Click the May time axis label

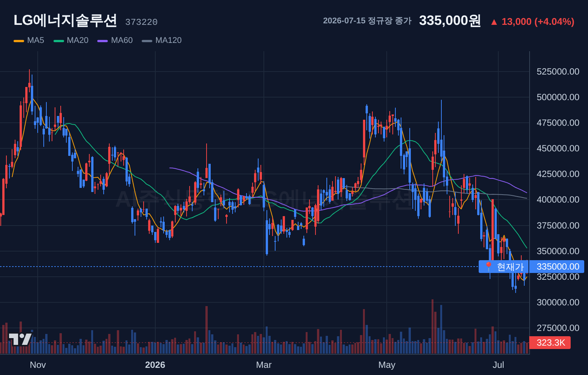pos(387,365)
